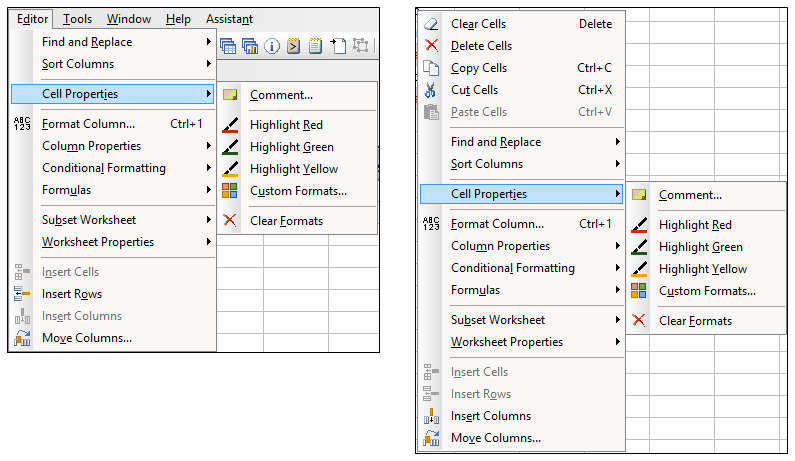Click the red X Delete Cells icon
The image size is (795, 461).
[x=431, y=46]
